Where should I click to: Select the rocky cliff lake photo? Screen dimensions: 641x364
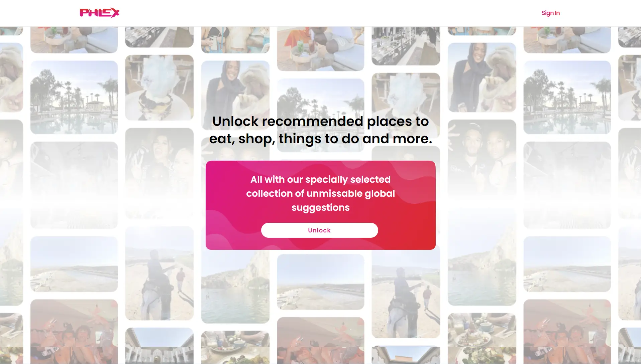(235, 287)
